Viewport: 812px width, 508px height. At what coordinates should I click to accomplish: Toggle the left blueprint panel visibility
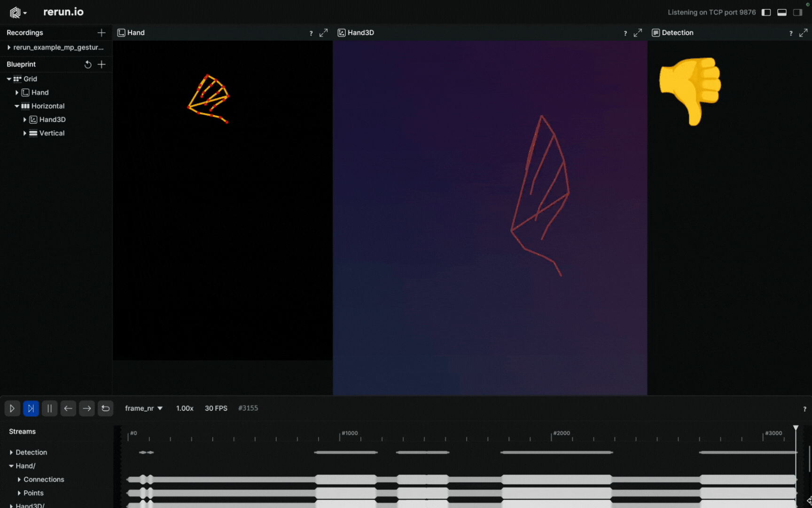(766, 13)
